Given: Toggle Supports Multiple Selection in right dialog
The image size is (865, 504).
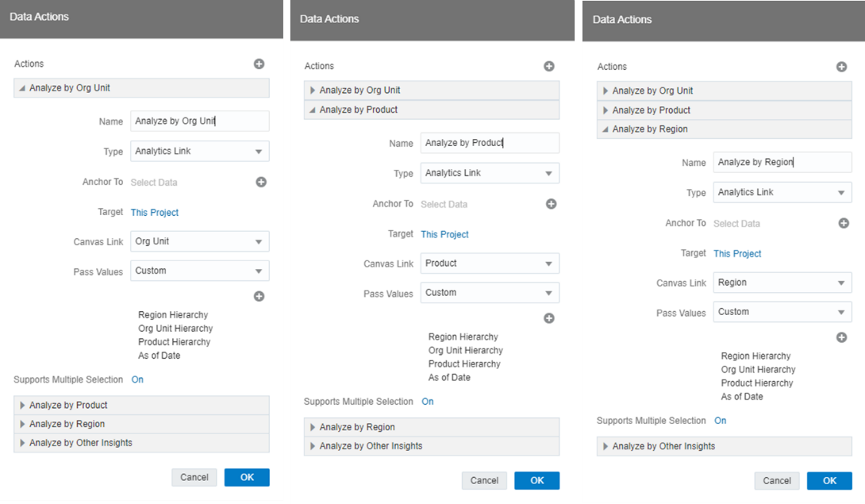Looking at the screenshot, I should click(x=720, y=421).
